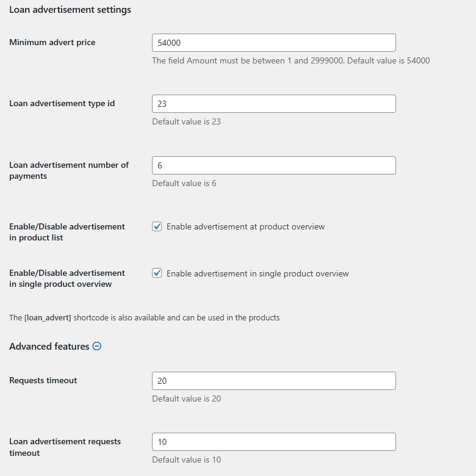Select the number of payments input box
The image size is (476, 476).
[x=273, y=165]
